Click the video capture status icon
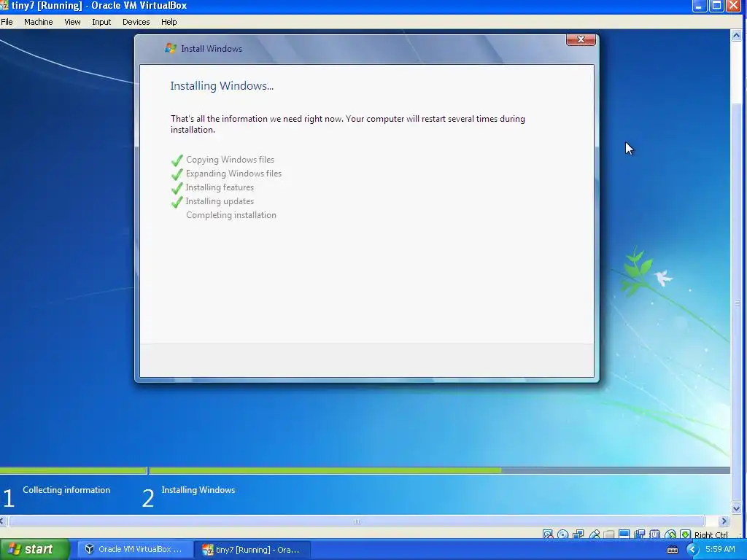 click(639, 534)
